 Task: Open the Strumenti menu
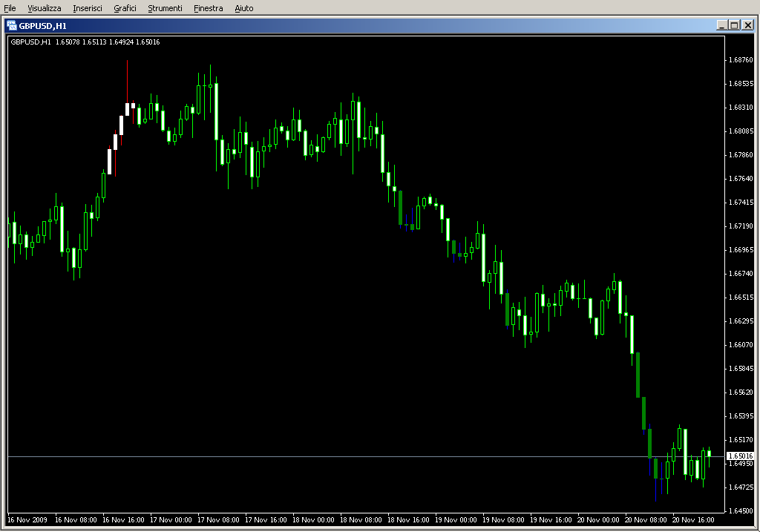click(x=165, y=8)
